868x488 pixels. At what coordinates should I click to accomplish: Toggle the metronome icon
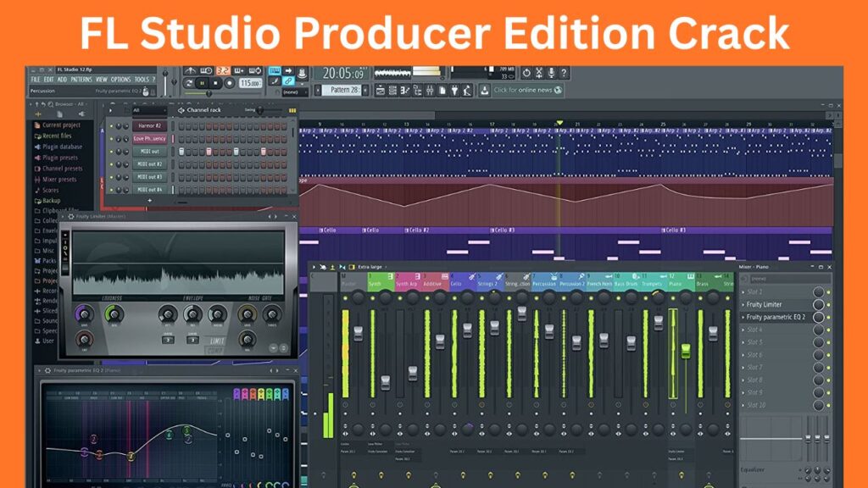(x=190, y=71)
